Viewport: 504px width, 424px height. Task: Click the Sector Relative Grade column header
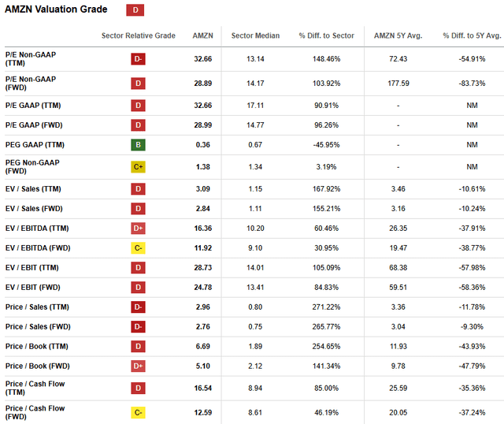coord(139,35)
